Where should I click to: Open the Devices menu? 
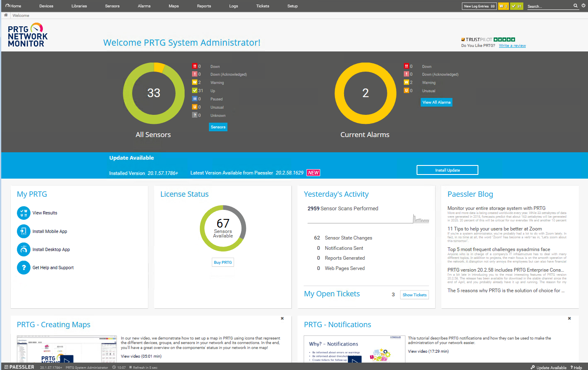(x=46, y=6)
